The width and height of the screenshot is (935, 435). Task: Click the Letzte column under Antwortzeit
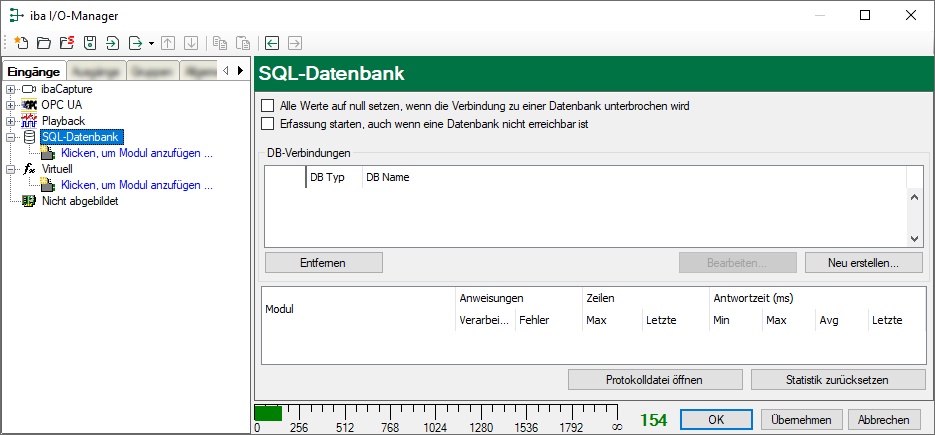[896, 320]
